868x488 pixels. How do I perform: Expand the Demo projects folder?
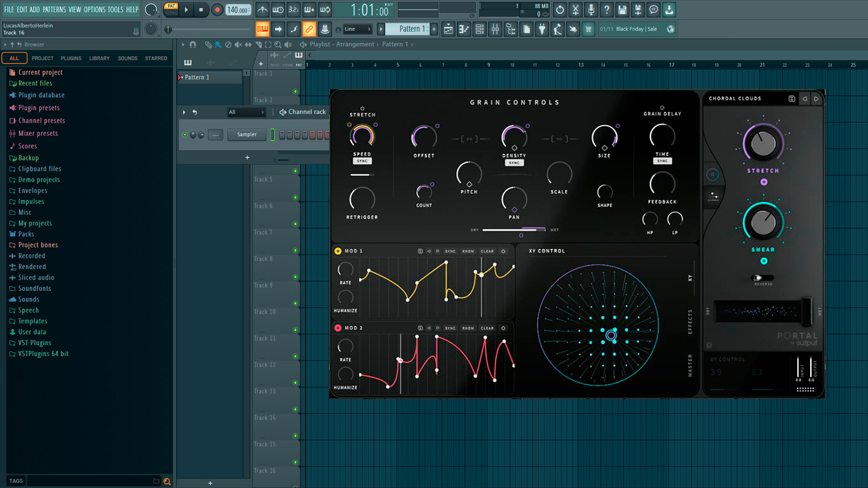pyautogui.click(x=39, y=180)
